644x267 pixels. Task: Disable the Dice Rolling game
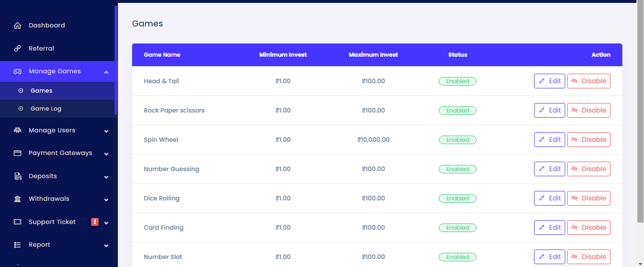[x=588, y=198]
